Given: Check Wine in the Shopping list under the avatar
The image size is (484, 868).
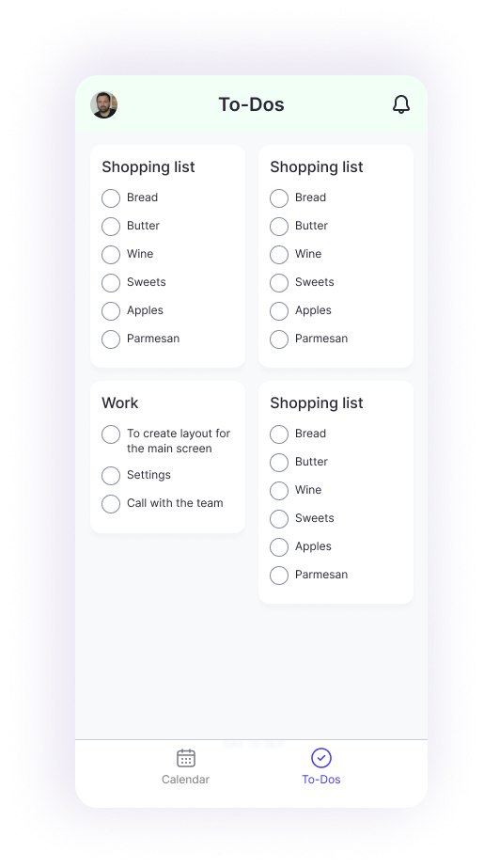Looking at the screenshot, I should pos(111,255).
